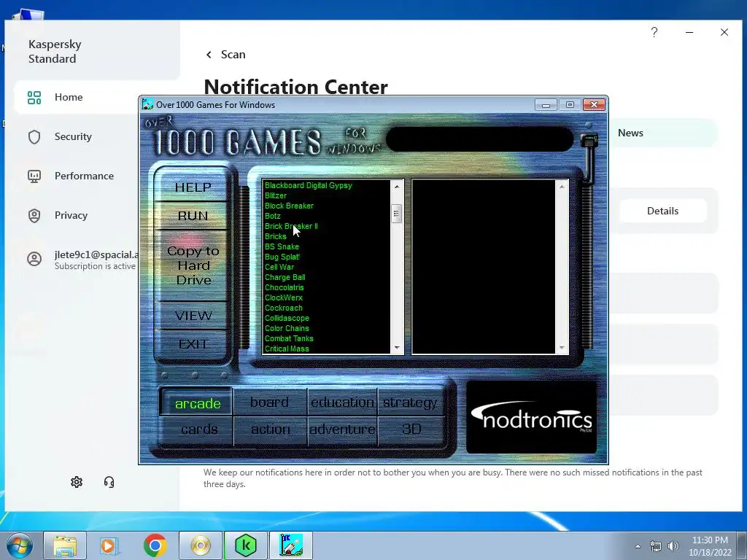Select Bug Splat game
This screenshot has width=747, height=560.
282,257
